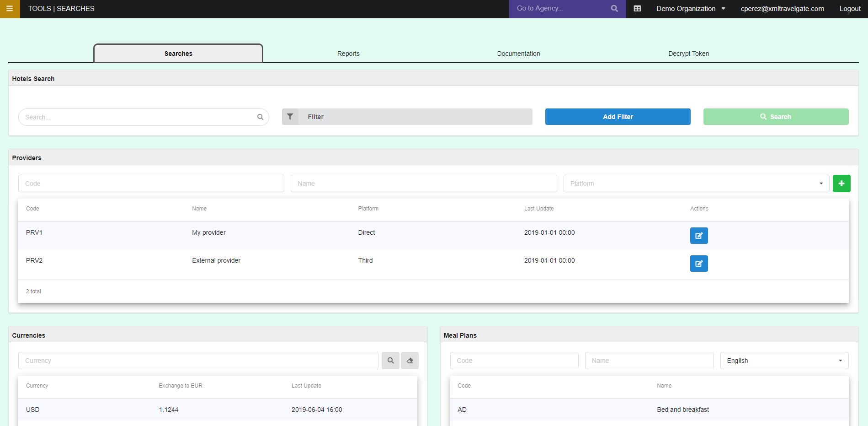Click the AD meal plan code cell
The image size is (868, 426).
click(x=462, y=410)
